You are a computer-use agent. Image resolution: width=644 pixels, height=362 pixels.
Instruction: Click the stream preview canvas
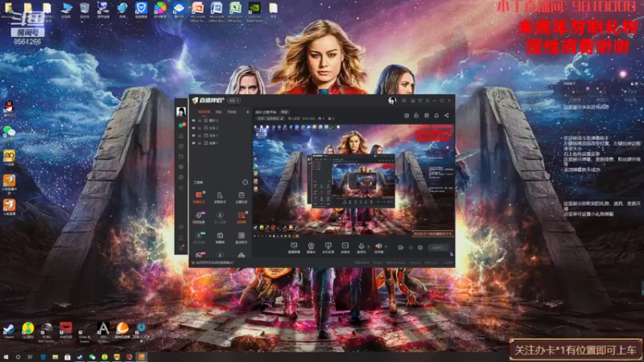pyautogui.click(x=353, y=180)
